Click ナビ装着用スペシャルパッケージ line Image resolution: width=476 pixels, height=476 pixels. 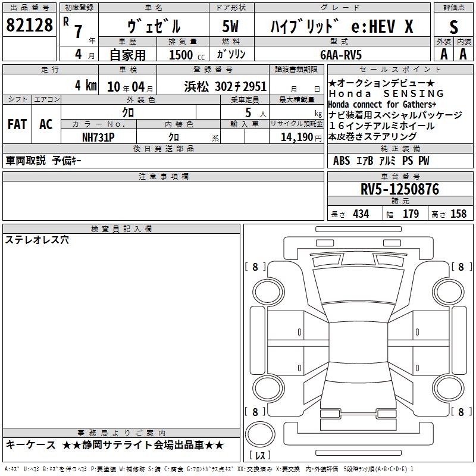pos(395,115)
